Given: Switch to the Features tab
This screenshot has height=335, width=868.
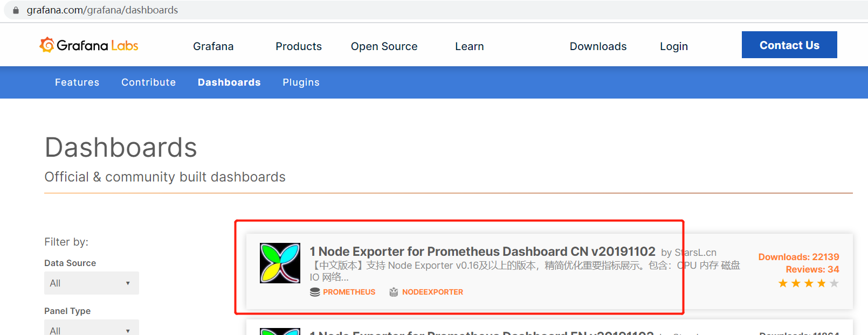Looking at the screenshot, I should tap(77, 82).
